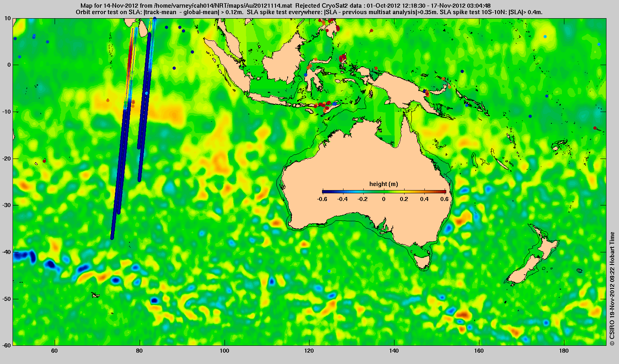
Task: Click the map title starting "Map for 14-Nov-2012"
Action: pos(187,6)
